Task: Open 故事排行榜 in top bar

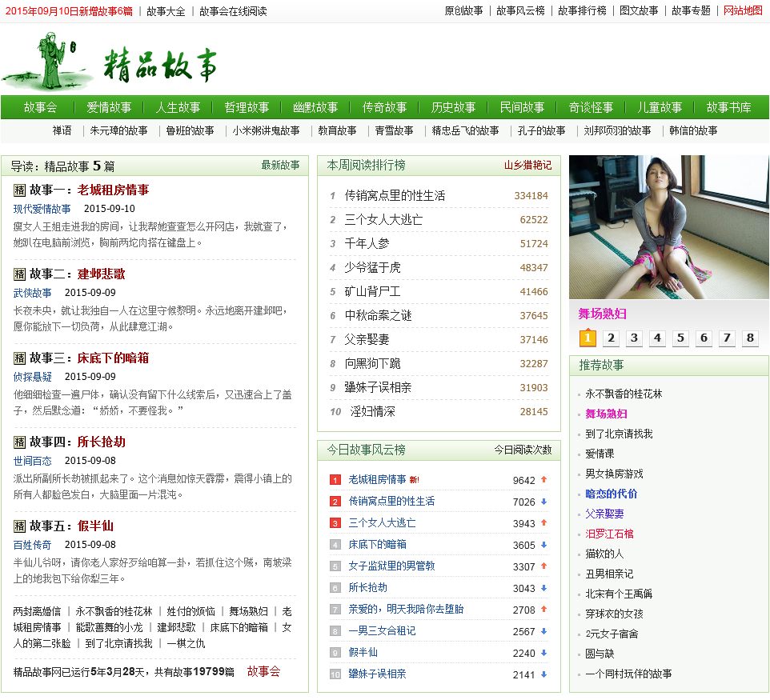Action: pyautogui.click(x=582, y=10)
